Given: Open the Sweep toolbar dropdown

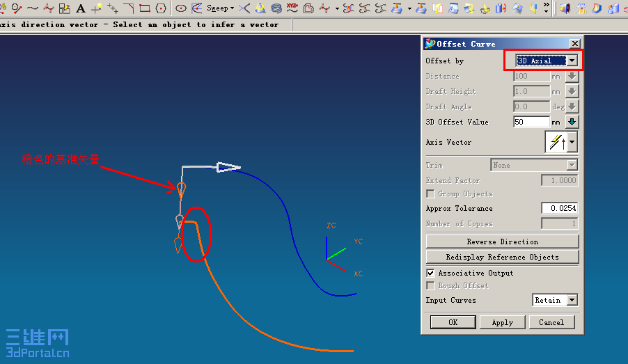Looking at the screenshot, I should 220,8.
